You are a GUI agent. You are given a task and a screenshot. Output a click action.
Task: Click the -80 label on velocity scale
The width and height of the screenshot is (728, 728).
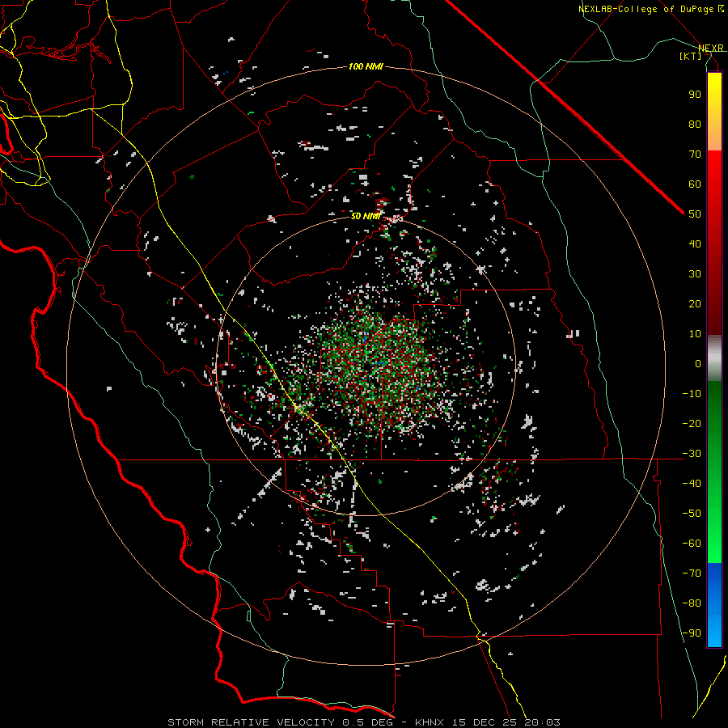coord(692,603)
